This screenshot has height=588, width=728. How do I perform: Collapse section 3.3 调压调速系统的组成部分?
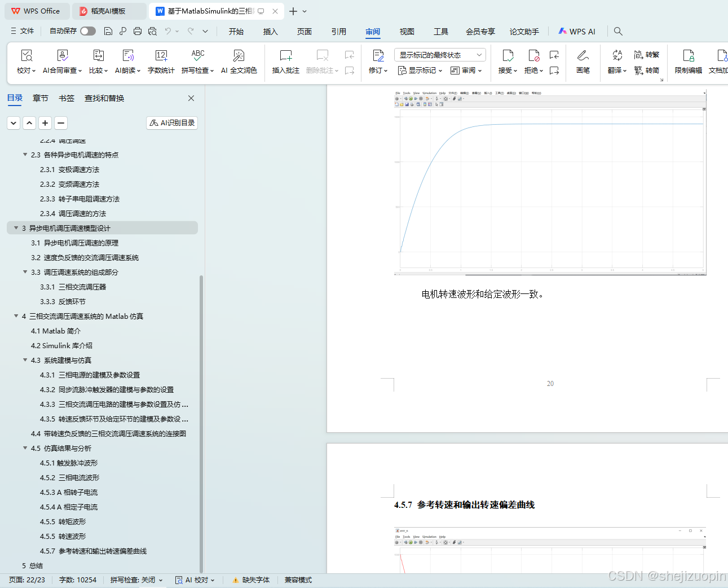point(25,272)
